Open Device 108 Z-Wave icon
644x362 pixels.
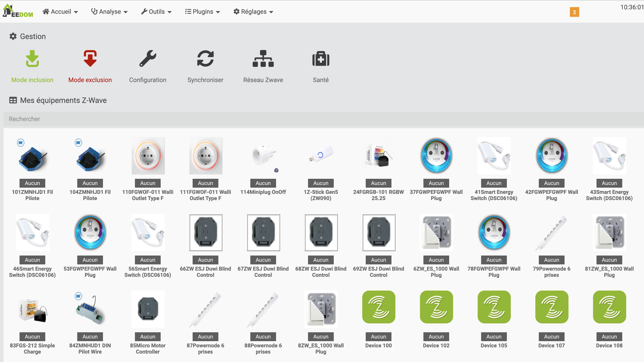[x=610, y=307]
